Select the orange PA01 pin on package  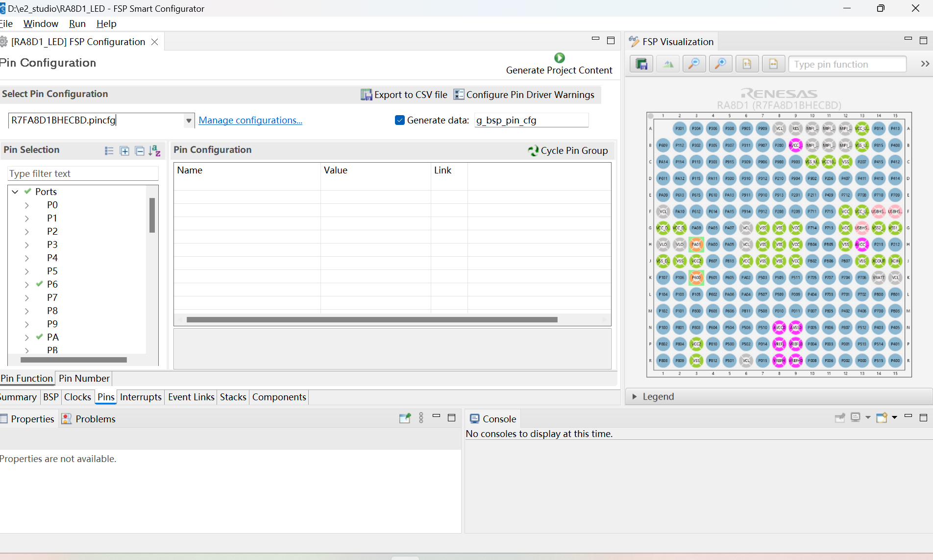pyautogui.click(x=696, y=244)
